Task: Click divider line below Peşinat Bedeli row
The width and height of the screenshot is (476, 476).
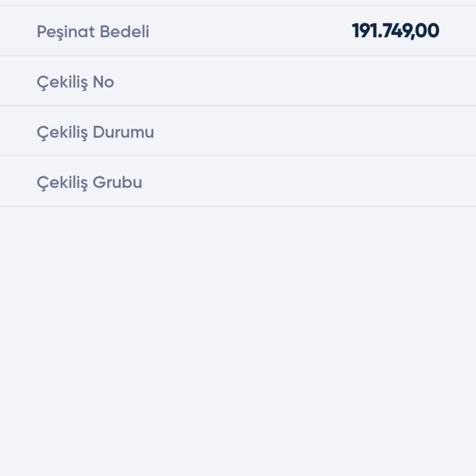Action: click(238, 56)
